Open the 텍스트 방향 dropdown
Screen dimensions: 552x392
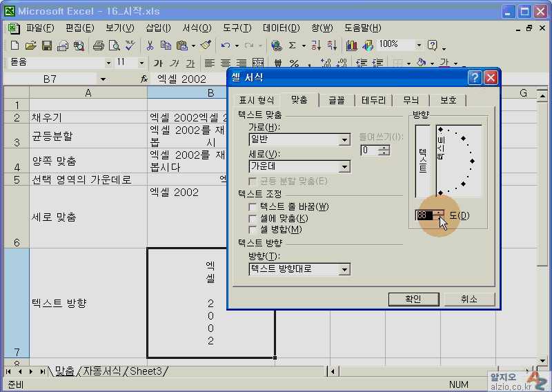pos(344,269)
